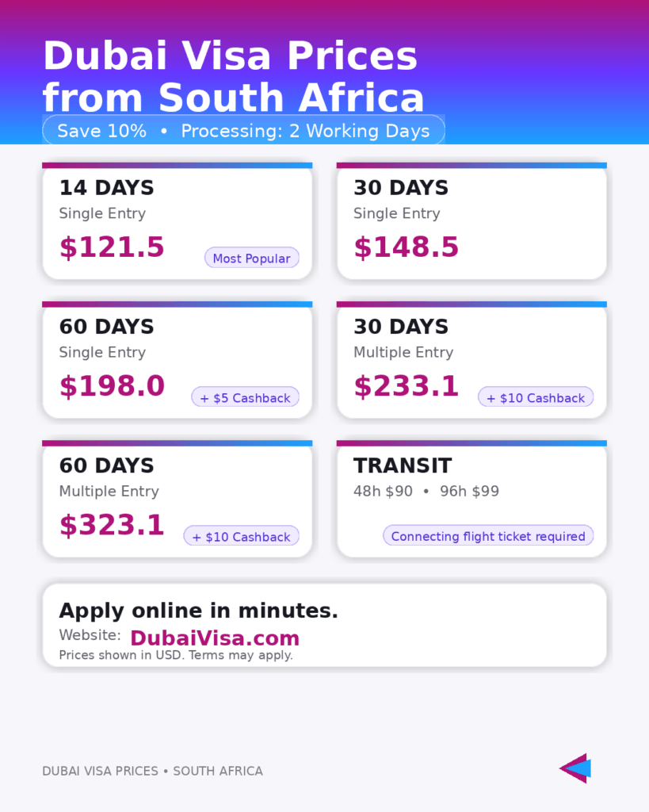Click the 14 Days Single Entry card

[177, 222]
